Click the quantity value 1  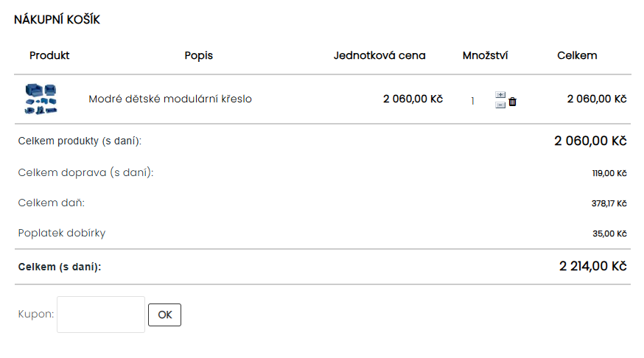coord(473,101)
